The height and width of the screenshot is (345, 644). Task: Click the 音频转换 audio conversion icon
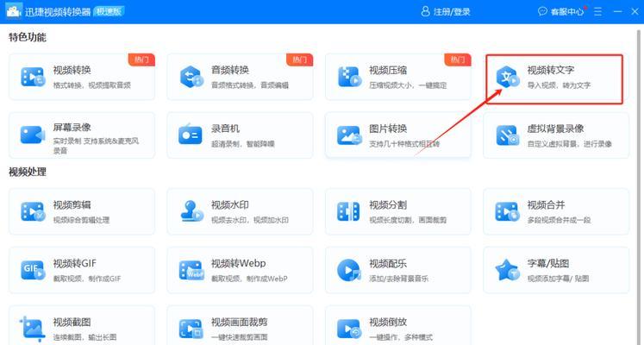[191, 77]
